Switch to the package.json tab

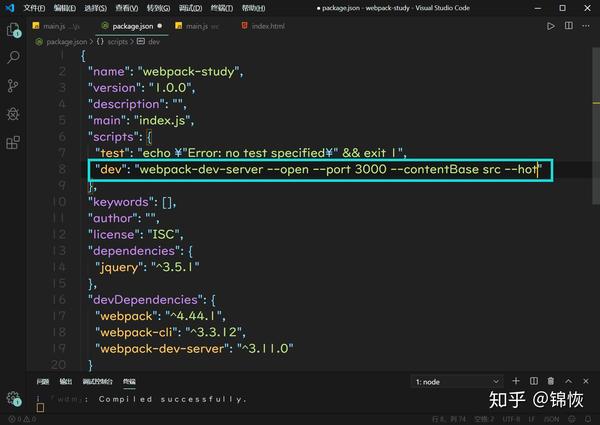point(132,26)
